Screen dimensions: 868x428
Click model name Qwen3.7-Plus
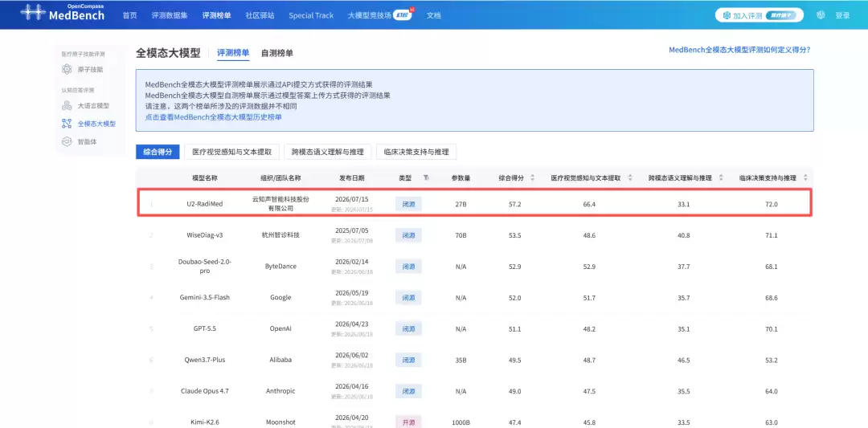pos(205,360)
